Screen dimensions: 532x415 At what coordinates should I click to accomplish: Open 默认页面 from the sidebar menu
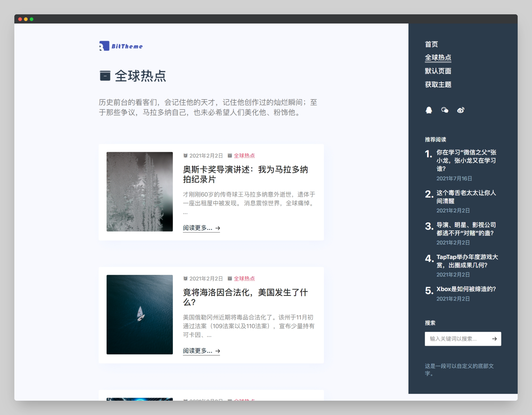(x=438, y=71)
